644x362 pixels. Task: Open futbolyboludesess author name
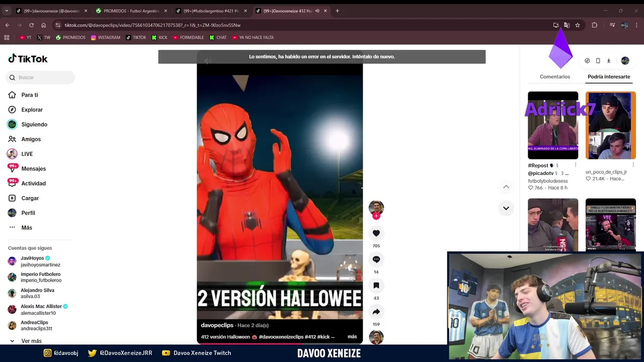click(547, 181)
